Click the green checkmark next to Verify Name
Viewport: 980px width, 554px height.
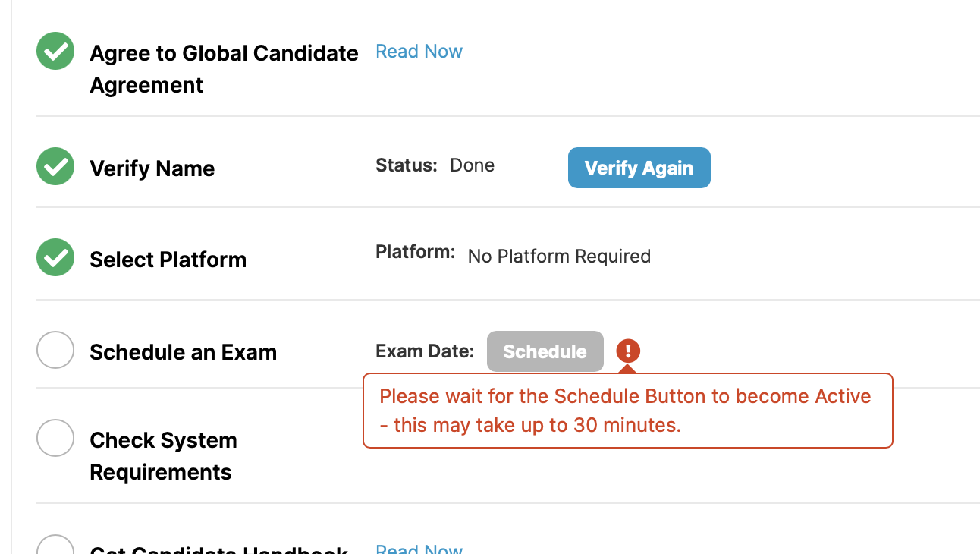(x=55, y=166)
